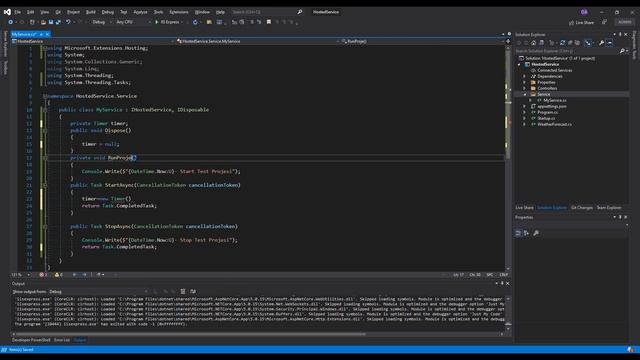This screenshot has height=360, width=640.
Task: Open the Extensions menu
Action: (x=179, y=12)
